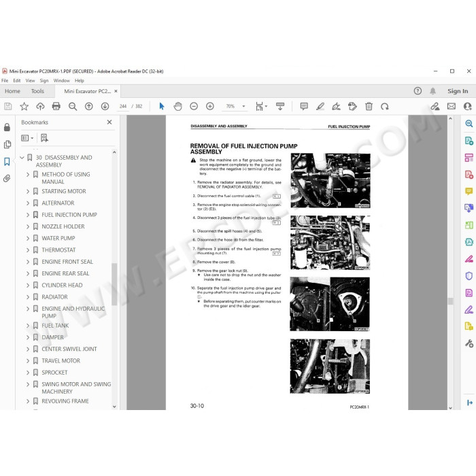
Task: Expand the THERMOSTAT bookmark
Action: coord(28,250)
